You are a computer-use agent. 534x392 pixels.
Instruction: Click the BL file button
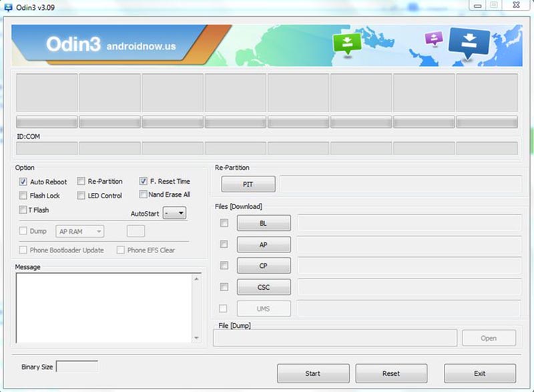pos(264,223)
